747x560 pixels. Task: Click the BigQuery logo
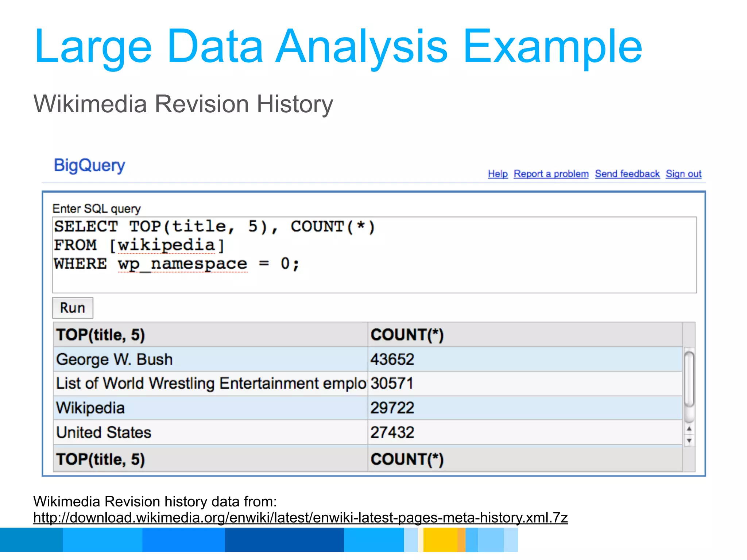click(x=89, y=166)
